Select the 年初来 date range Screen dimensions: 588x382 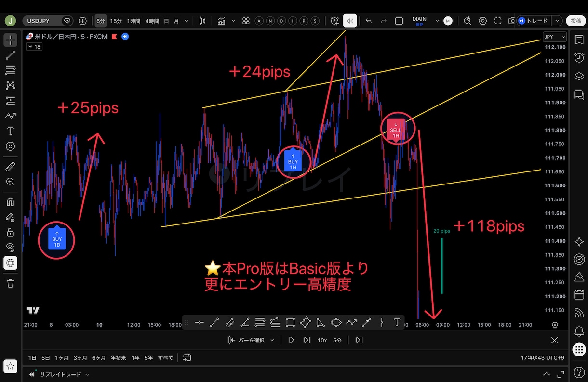118,358
